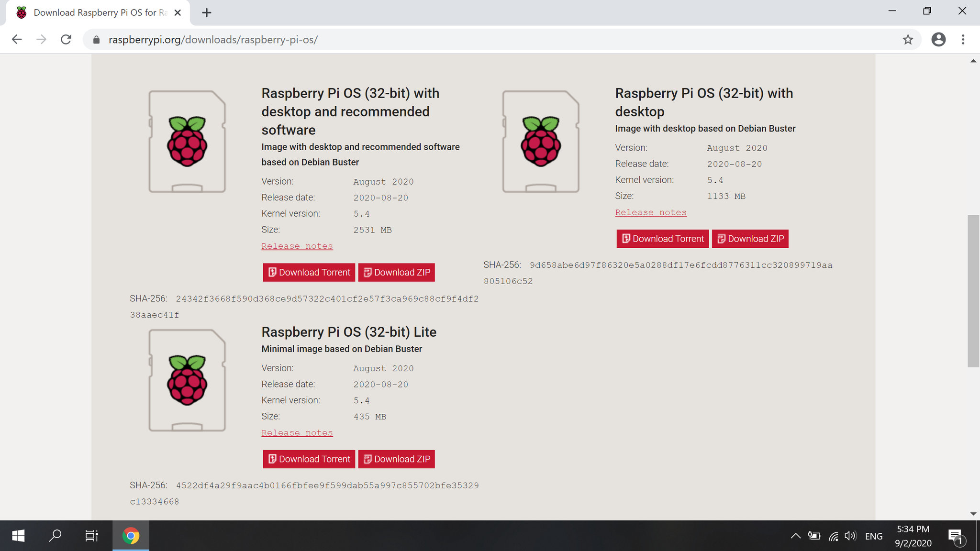The image size is (980, 551).
Task: Open Release notes for 32-bit desktop-only image
Action: tap(650, 212)
